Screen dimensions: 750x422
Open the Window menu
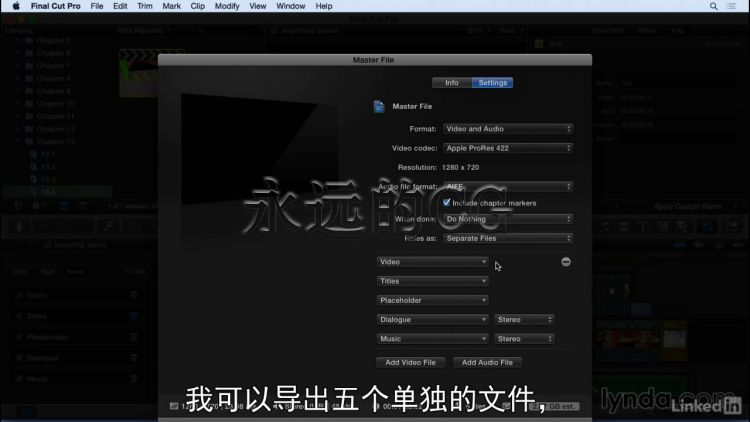click(x=290, y=6)
